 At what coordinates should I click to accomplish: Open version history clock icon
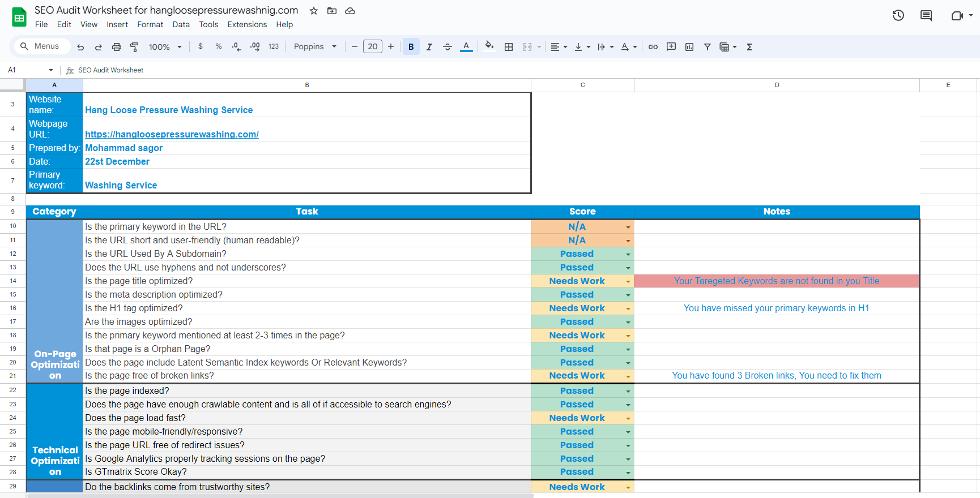coord(898,16)
